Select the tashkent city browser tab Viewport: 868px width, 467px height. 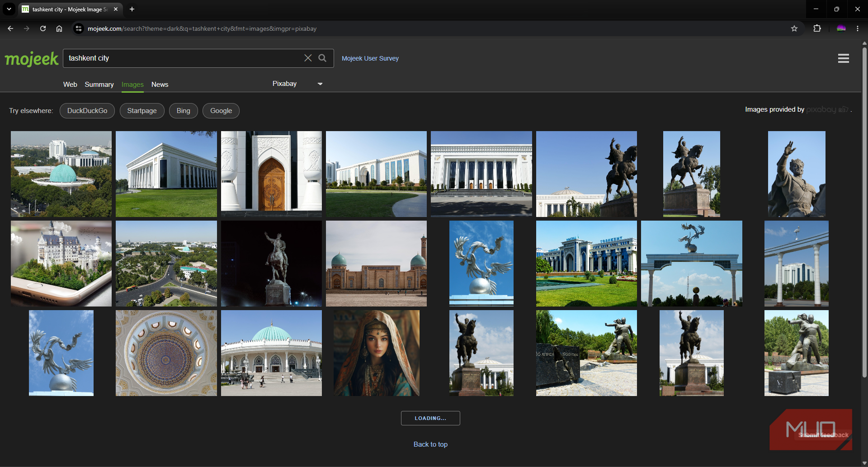(70, 9)
